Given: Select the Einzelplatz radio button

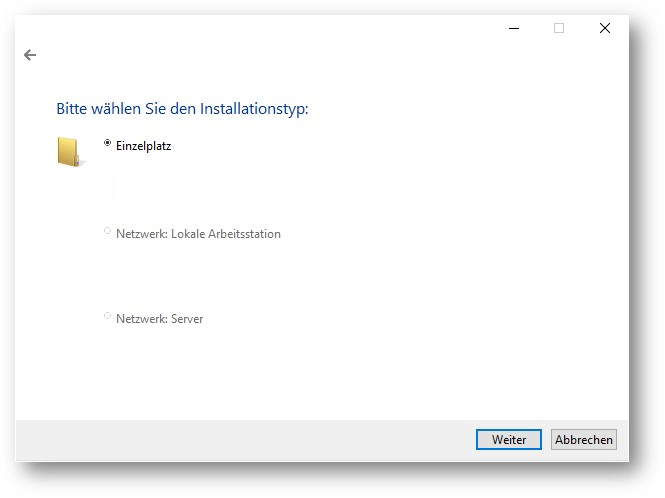Looking at the screenshot, I should click(x=107, y=143).
